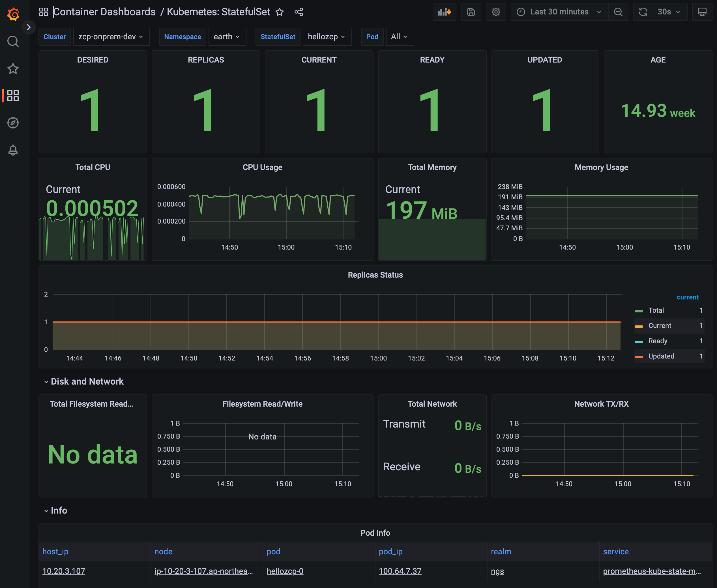Open Dashboards icon in sidebar
This screenshot has width=717, height=588.
[x=13, y=96]
